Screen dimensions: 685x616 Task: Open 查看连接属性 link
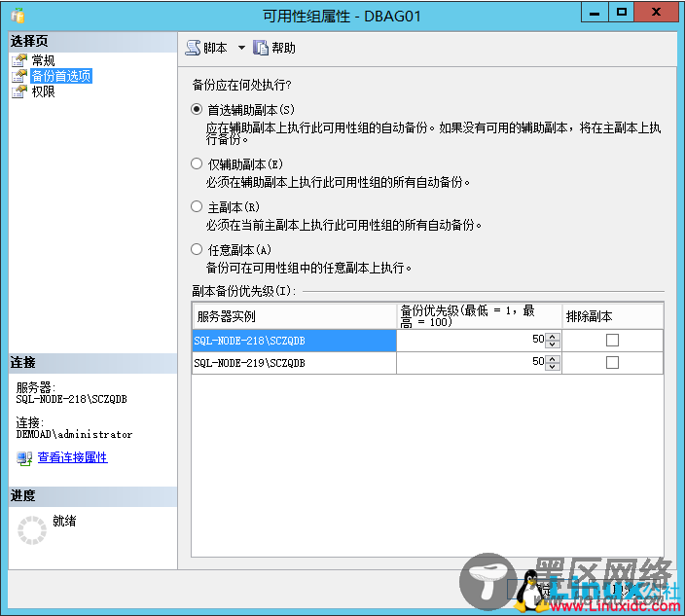coord(73,457)
